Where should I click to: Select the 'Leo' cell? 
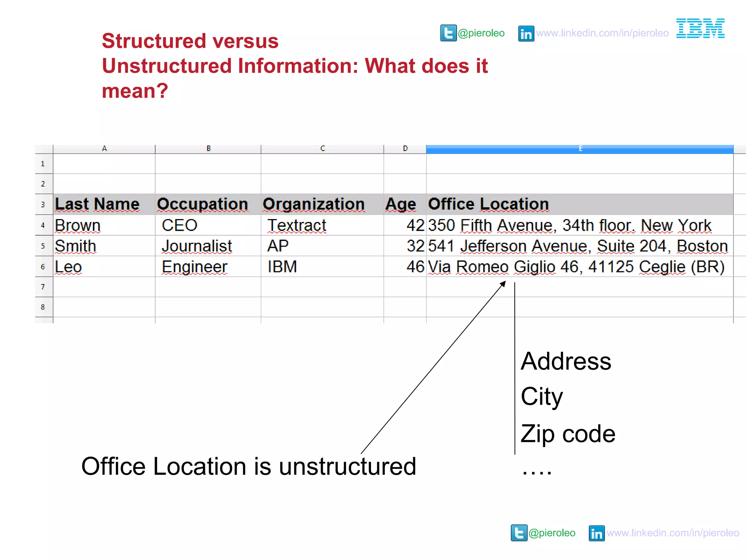point(104,267)
